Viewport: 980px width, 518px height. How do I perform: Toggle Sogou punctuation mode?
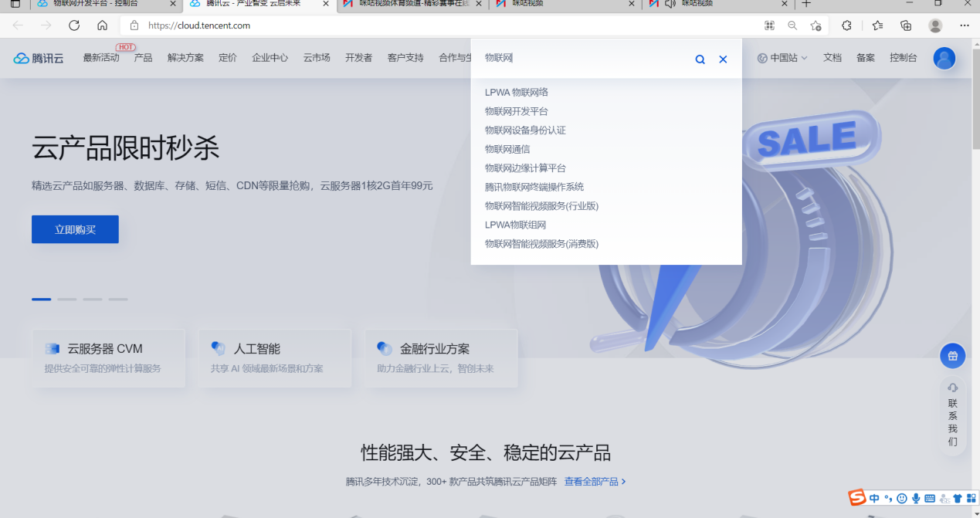pyautogui.click(x=888, y=499)
